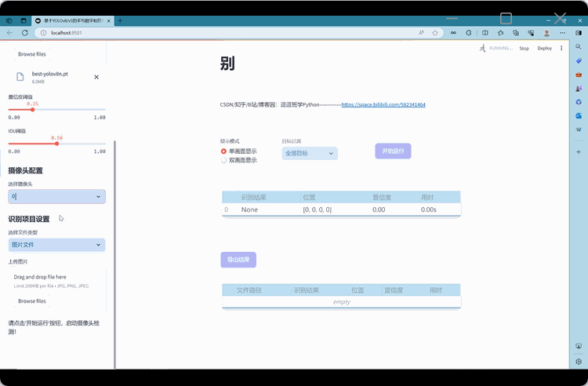
Task: Click the browser extensions icon
Action: pyautogui.click(x=469, y=33)
